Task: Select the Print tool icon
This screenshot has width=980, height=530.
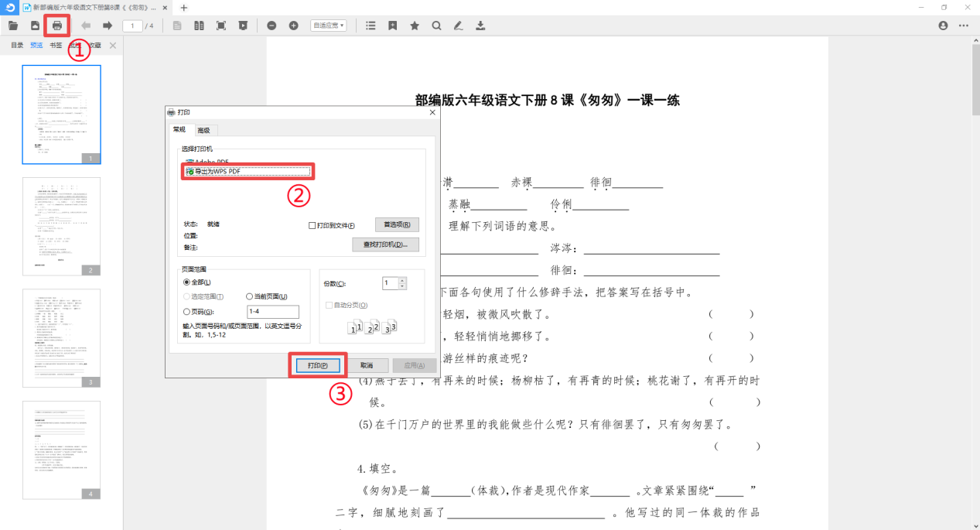Action: tap(56, 25)
